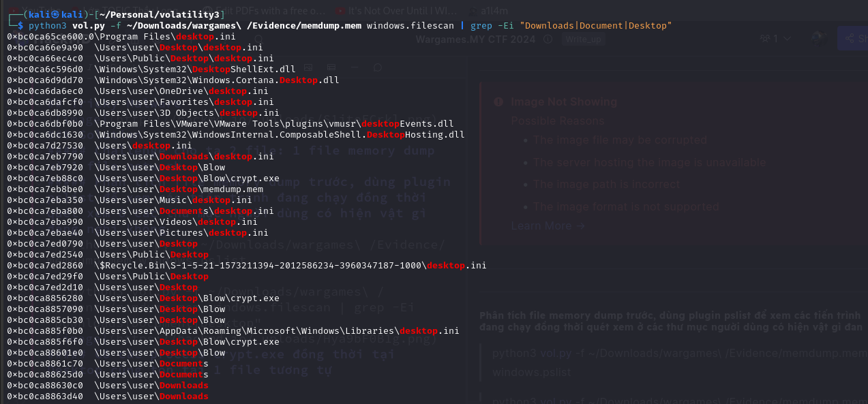The image size is (868, 404).
Task: Expand the collaborators count dropdown chevron
Action: pos(788,39)
